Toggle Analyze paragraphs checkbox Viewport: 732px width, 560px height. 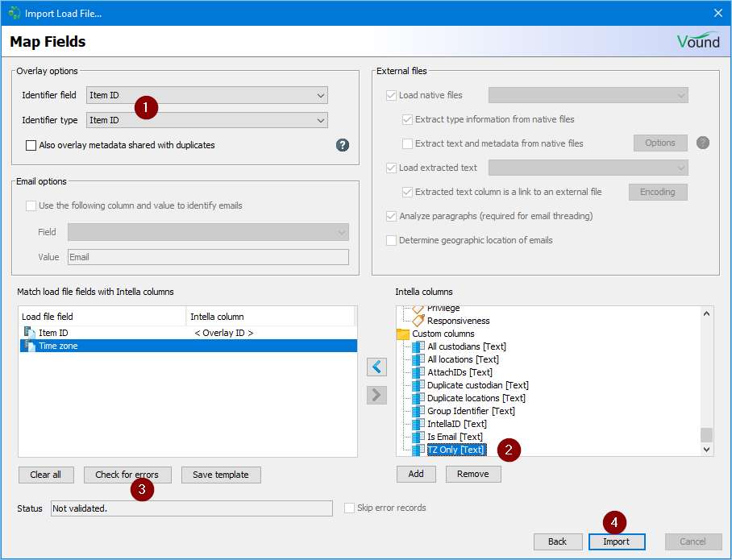click(391, 216)
